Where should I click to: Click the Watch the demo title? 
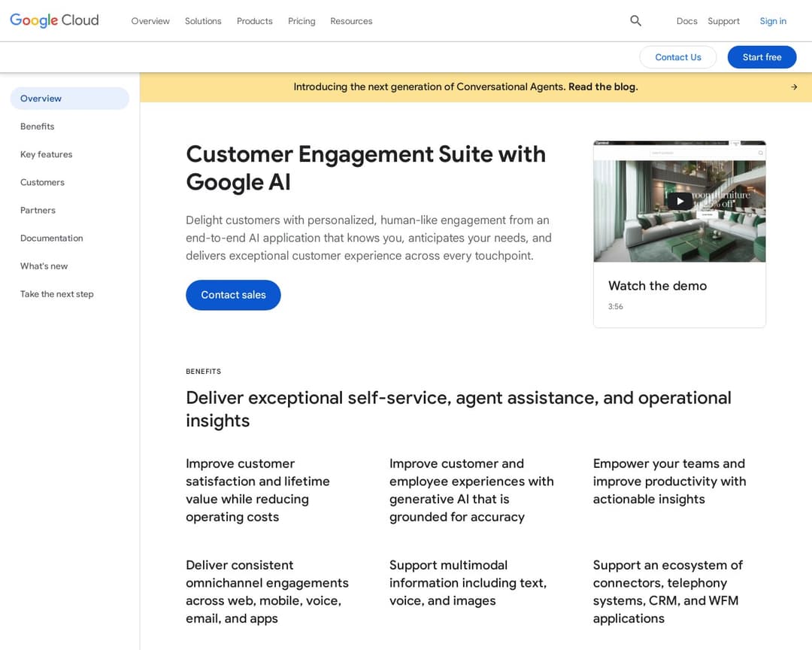point(657,286)
